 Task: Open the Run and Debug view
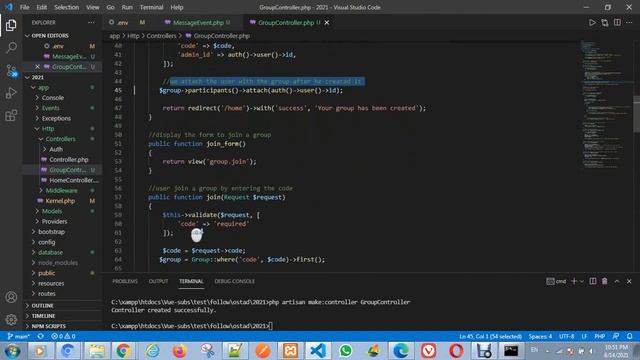(x=11, y=93)
